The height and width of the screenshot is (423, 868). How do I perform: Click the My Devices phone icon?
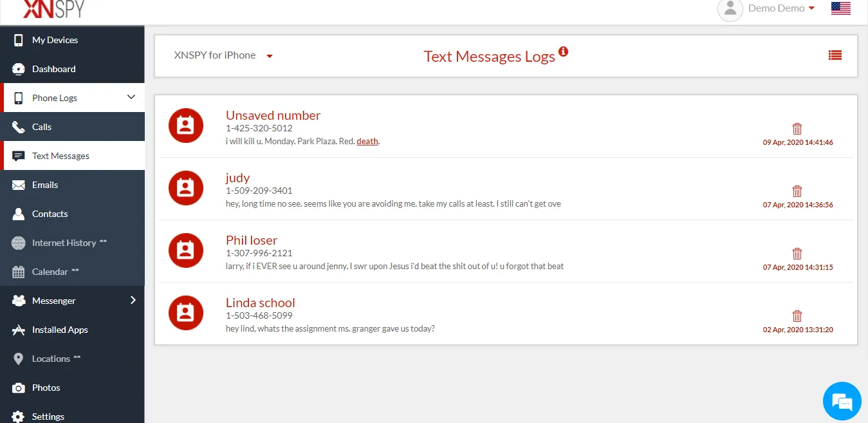19,40
